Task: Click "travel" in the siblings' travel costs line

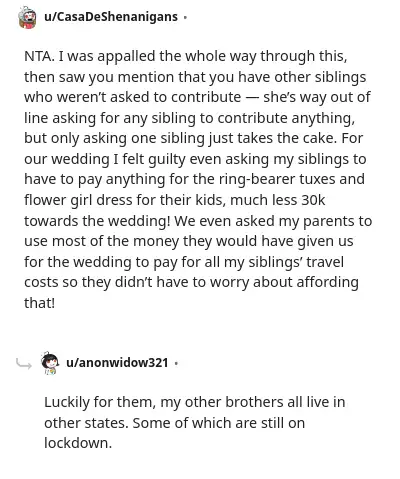Action: click(x=325, y=262)
